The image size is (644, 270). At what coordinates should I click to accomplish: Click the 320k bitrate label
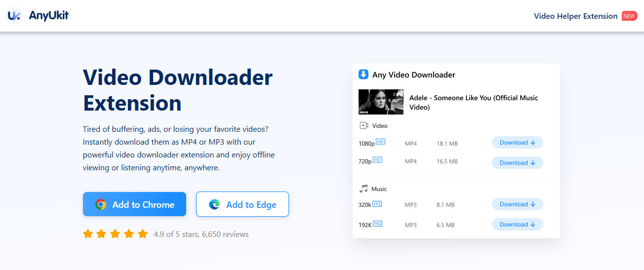pos(365,205)
